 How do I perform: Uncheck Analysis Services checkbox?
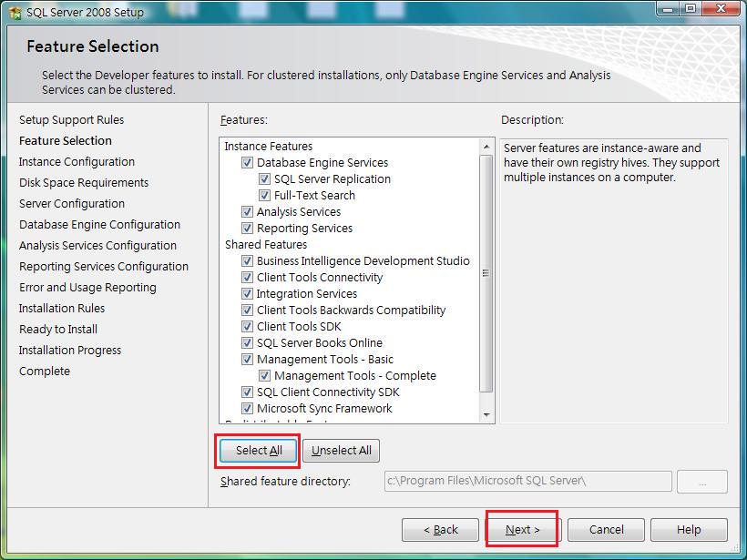(x=247, y=212)
